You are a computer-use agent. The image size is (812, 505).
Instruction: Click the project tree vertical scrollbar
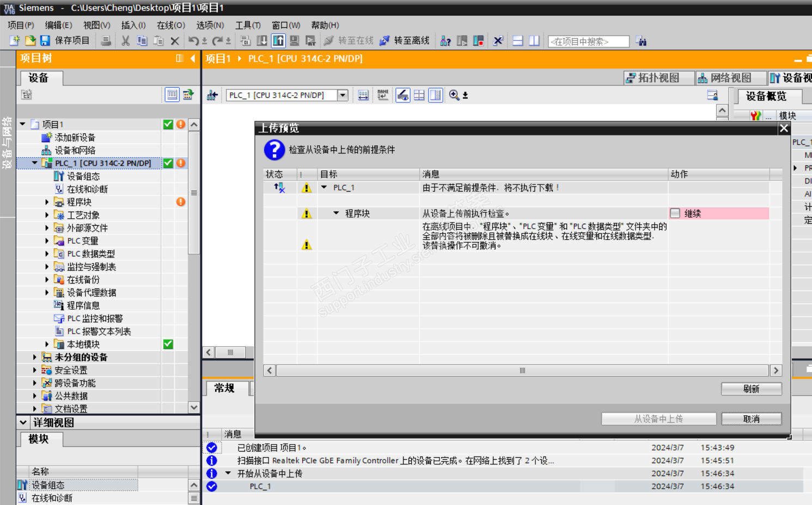pyautogui.click(x=194, y=193)
